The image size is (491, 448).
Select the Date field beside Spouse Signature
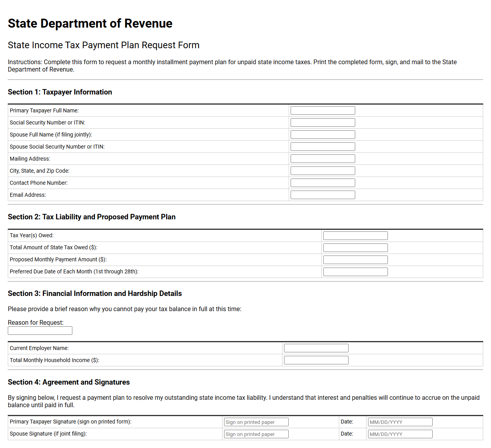pos(400,434)
